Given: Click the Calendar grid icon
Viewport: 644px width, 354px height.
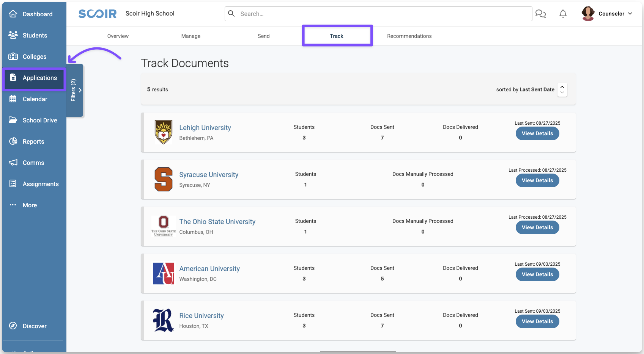Looking at the screenshot, I should [x=13, y=99].
